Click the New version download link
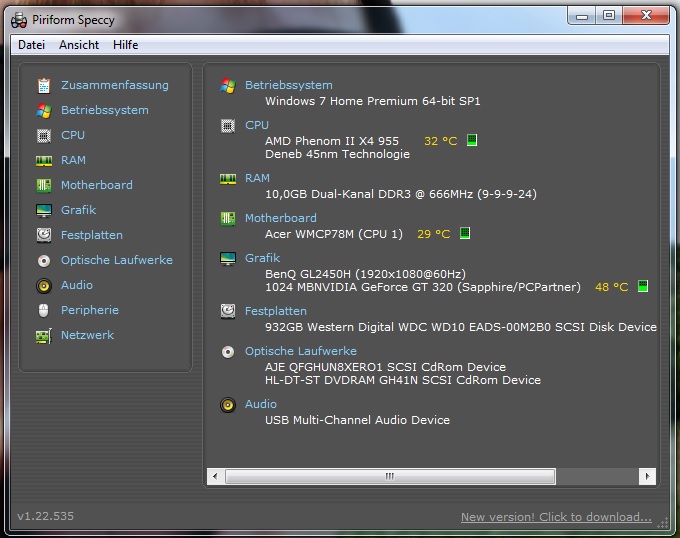Viewport: 680px width, 538px height. pyautogui.click(x=556, y=517)
